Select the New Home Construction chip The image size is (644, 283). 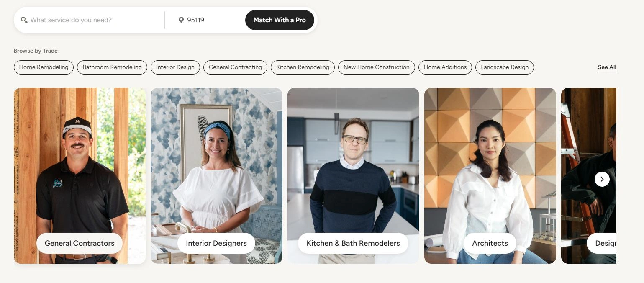(376, 67)
